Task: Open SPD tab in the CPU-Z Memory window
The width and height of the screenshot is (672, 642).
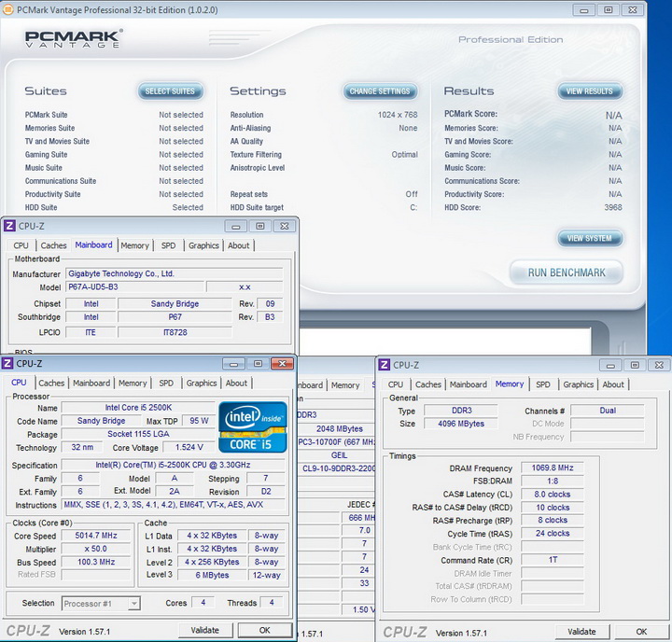Action: [x=543, y=384]
